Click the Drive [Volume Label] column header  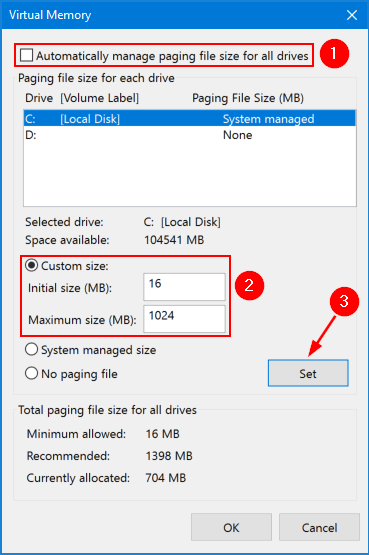(82, 98)
